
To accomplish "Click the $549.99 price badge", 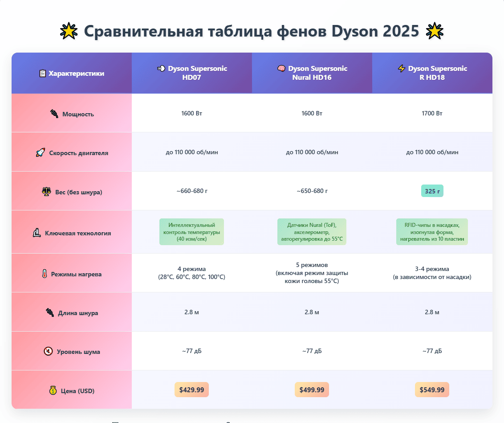I will click(432, 390).
